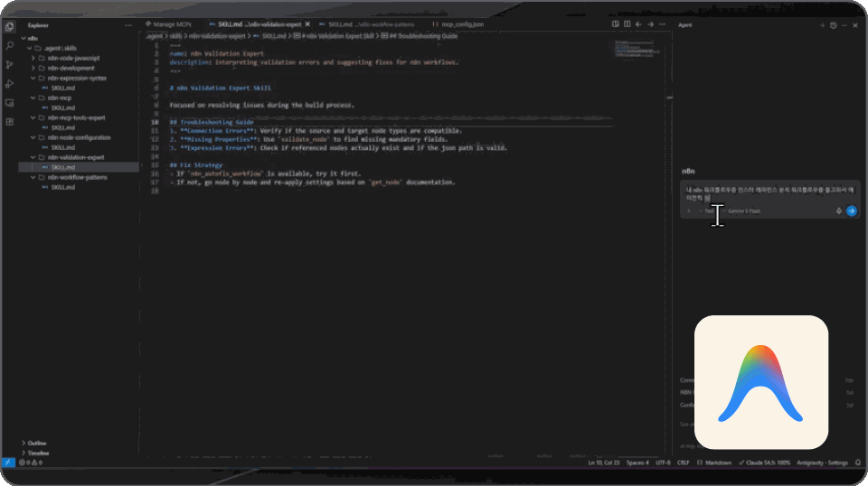Click the notifications bell in status bar
868x486 pixels.
[x=858, y=463]
